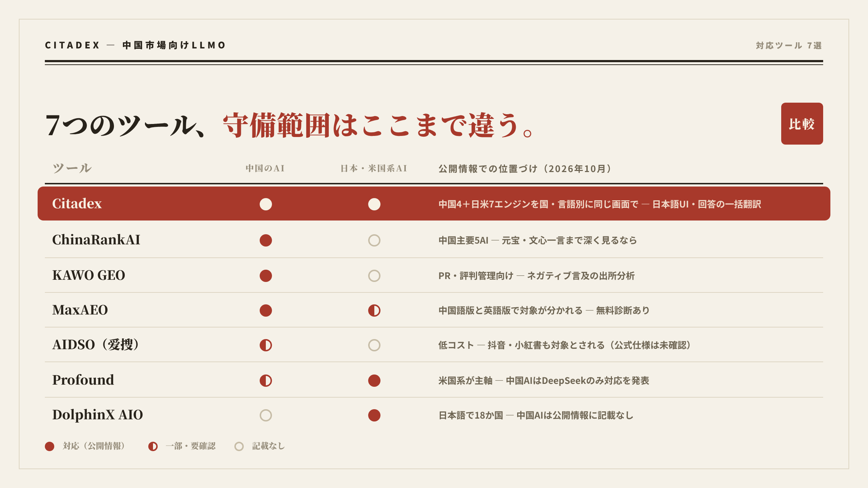Click MaxAEO's half-filled 日本・米国系AI circle

[x=374, y=311]
